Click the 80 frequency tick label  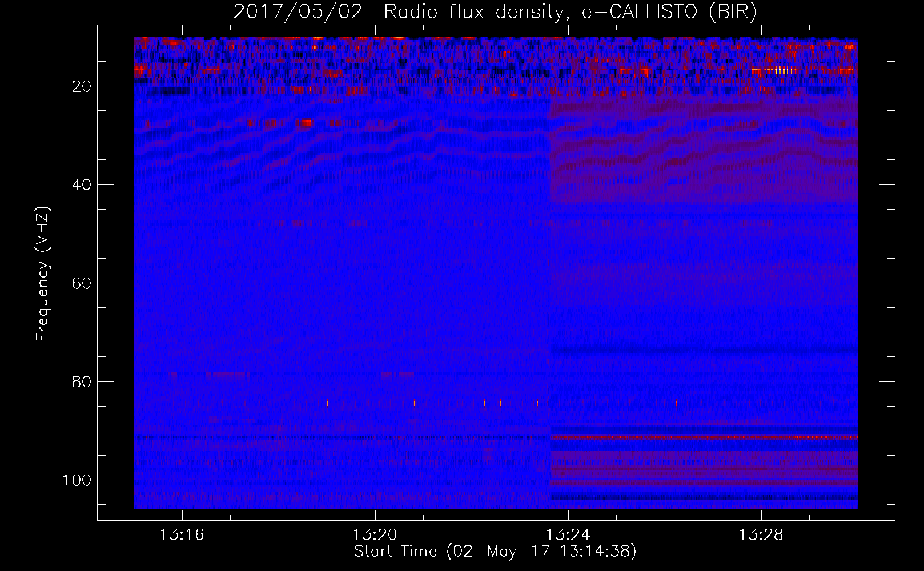coord(82,381)
